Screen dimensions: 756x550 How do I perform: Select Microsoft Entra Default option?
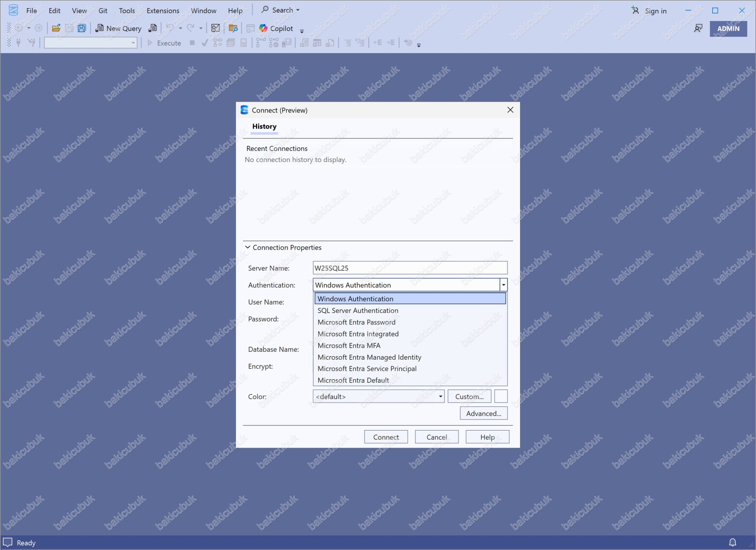[x=410, y=380]
